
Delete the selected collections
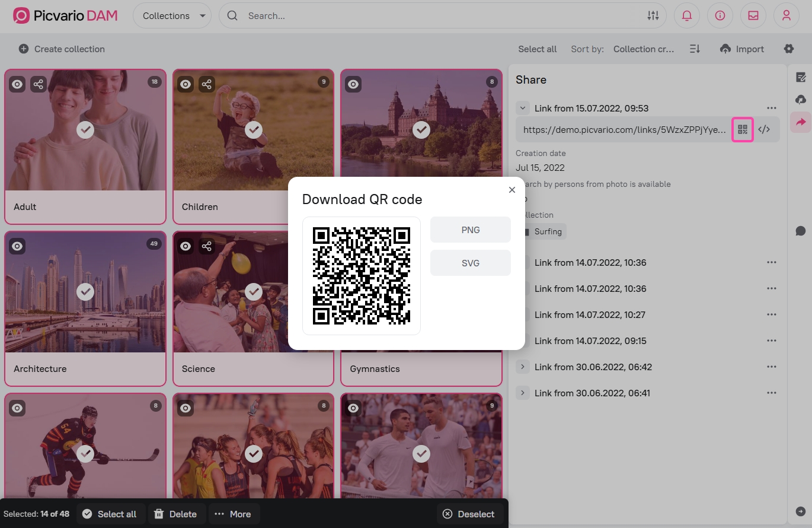[x=176, y=514]
